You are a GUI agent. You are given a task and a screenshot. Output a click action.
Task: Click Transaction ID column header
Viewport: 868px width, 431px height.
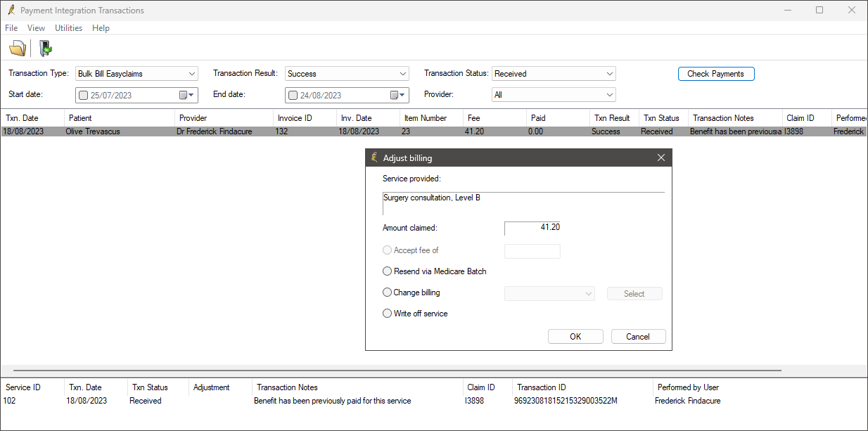point(582,387)
